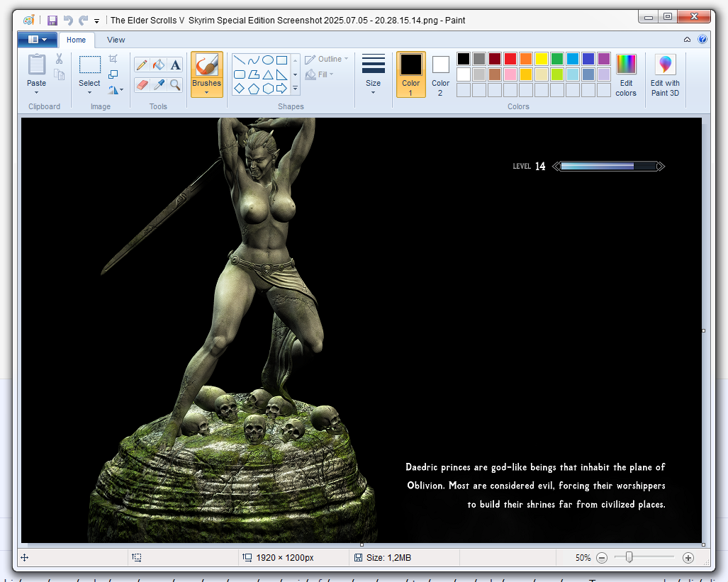Screen dimensions: 728x582
Task: Click the zoom slider handle
Action: click(629, 557)
